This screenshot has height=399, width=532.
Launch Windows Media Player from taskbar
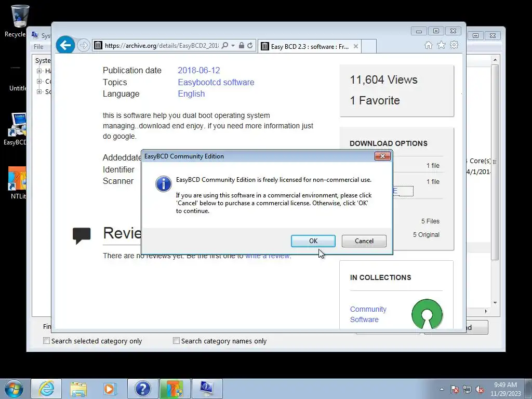coord(110,389)
